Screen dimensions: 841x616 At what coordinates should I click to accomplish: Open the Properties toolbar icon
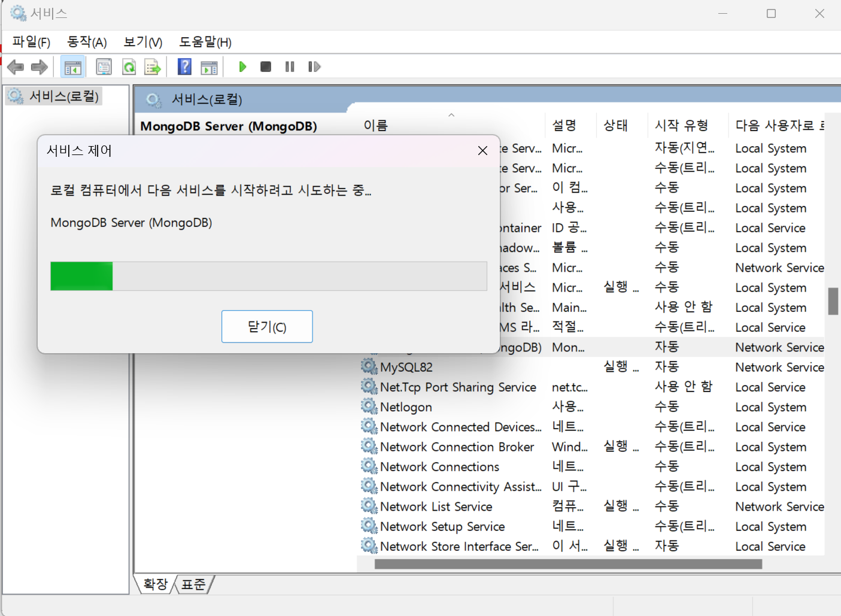[104, 67]
